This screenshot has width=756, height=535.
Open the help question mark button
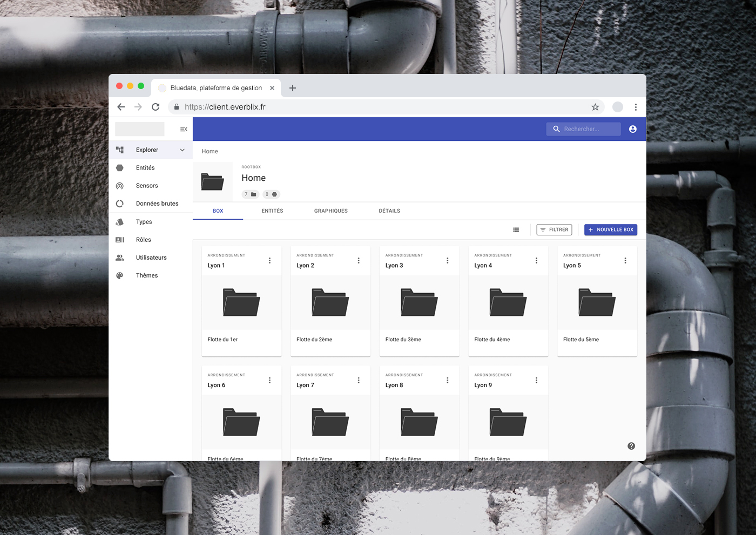(x=631, y=446)
